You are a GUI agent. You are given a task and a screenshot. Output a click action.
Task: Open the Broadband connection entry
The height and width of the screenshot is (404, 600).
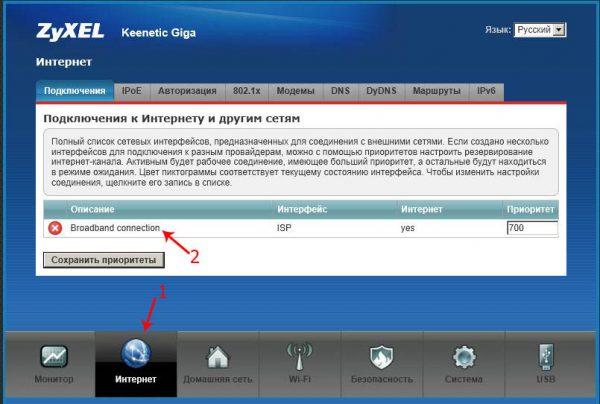[115, 228]
